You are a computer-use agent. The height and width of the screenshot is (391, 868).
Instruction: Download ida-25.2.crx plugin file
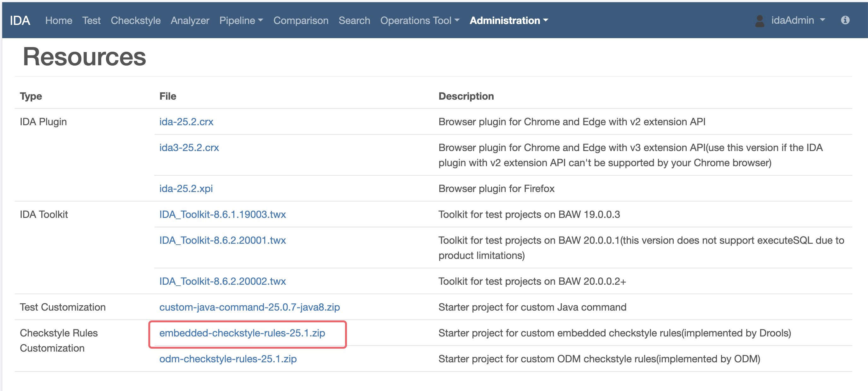186,122
